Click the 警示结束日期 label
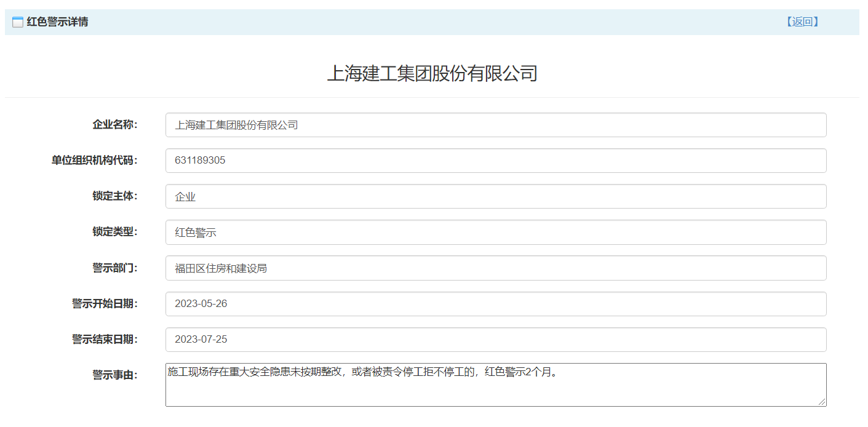 105,340
